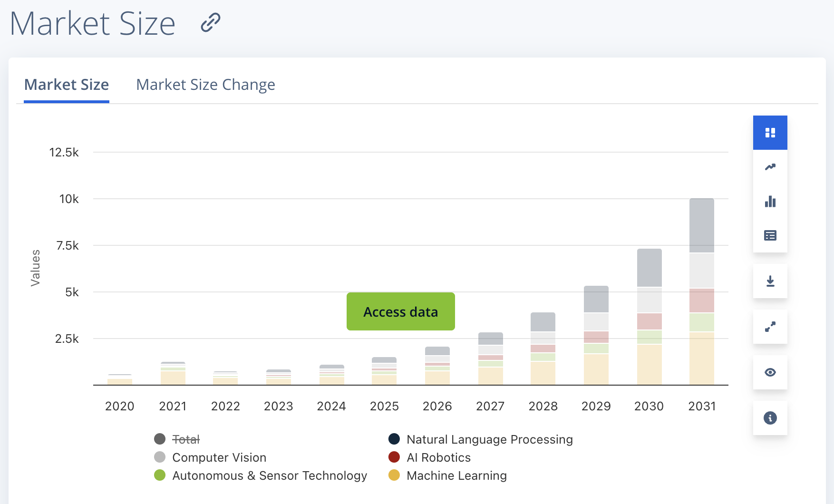Click the info icon in sidebar

pos(770,418)
